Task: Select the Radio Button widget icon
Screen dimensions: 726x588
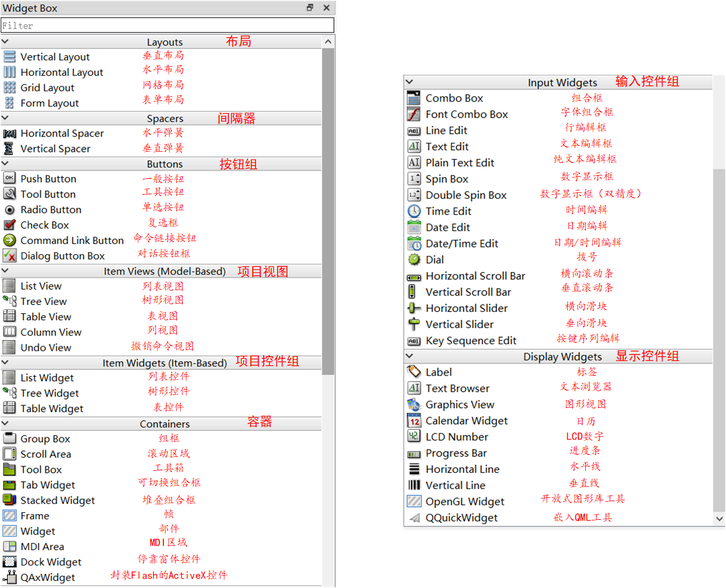Action: [9, 210]
